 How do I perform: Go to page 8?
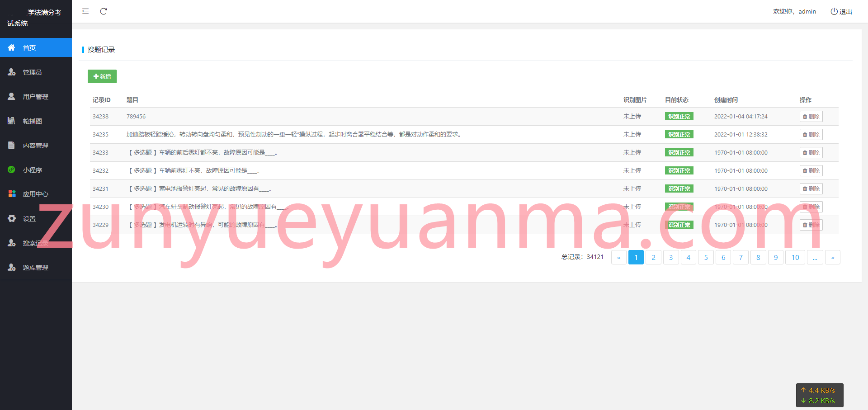pos(758,257)
